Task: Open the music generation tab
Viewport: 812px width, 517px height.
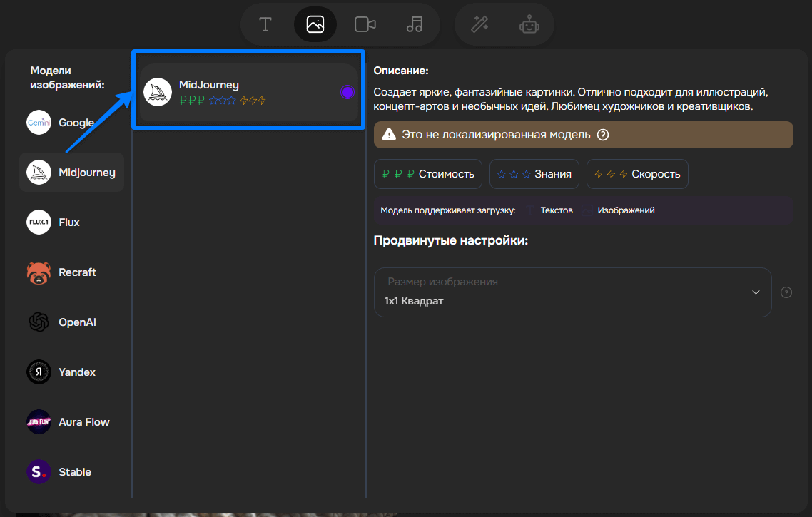Action: tap(415, 24)
